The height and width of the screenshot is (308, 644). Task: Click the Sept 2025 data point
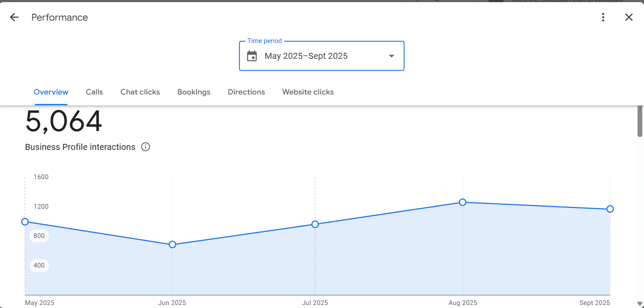pyautogui.click(x=610, y=209)
